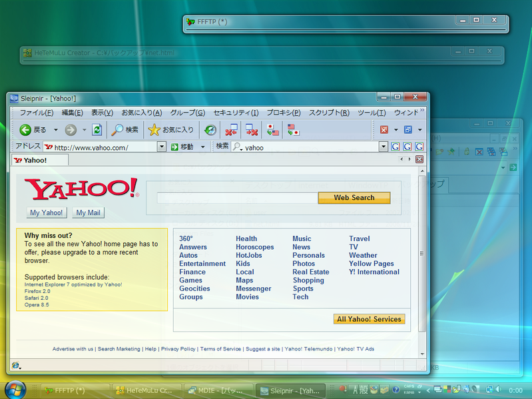The image size is (532, 399).
Task: Click IME input mode A icon
Action: 355,390
